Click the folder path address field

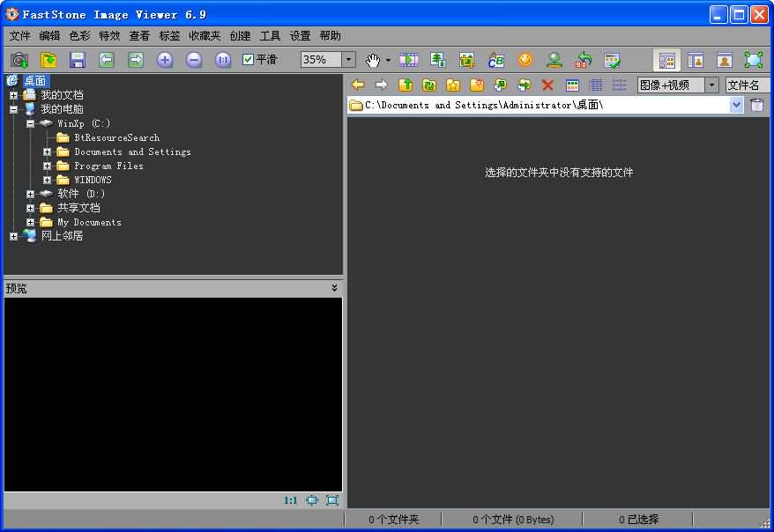coord(539,105)
